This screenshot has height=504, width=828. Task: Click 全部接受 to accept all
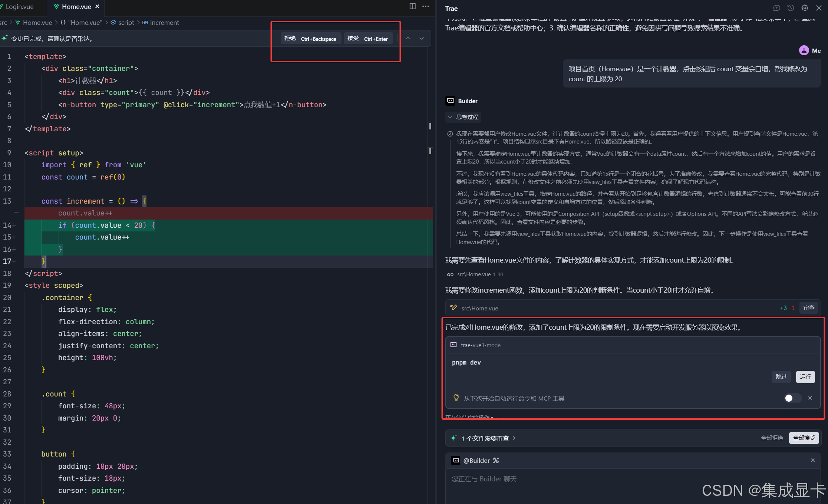(x=804, y=438)
